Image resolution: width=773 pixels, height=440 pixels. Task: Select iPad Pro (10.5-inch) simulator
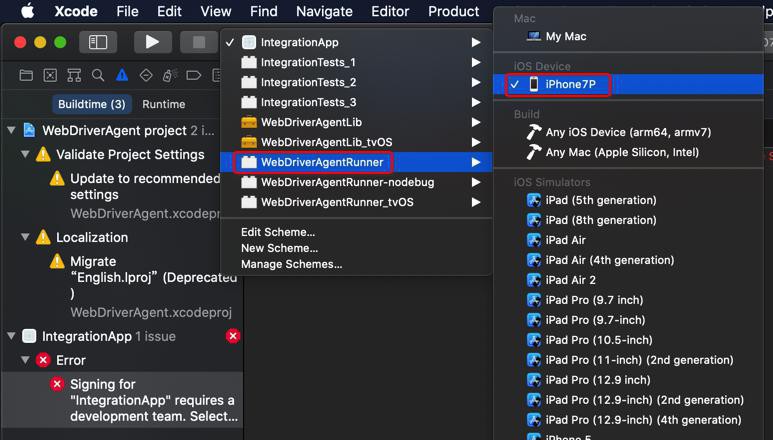click(x=629, y=340)
